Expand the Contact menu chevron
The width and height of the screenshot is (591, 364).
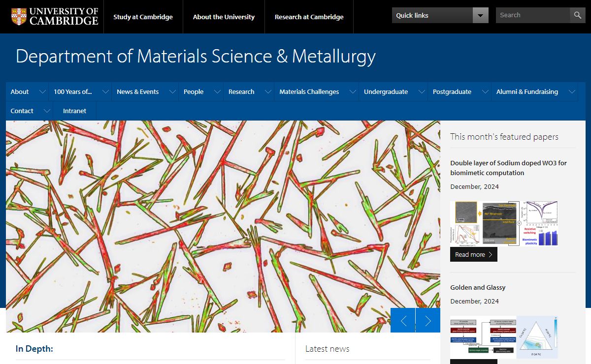47,111
